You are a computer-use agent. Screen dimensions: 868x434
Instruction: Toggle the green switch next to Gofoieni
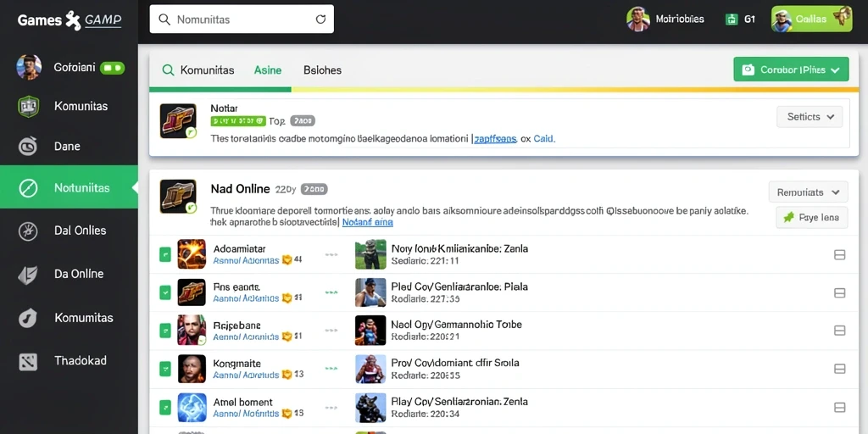113,68
